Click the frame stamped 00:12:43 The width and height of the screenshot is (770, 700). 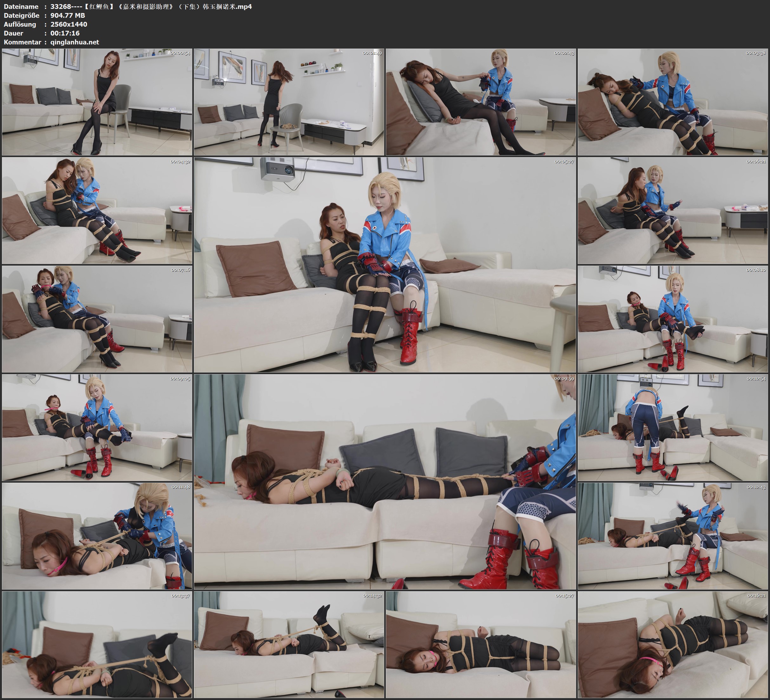(x=673, y=536)
